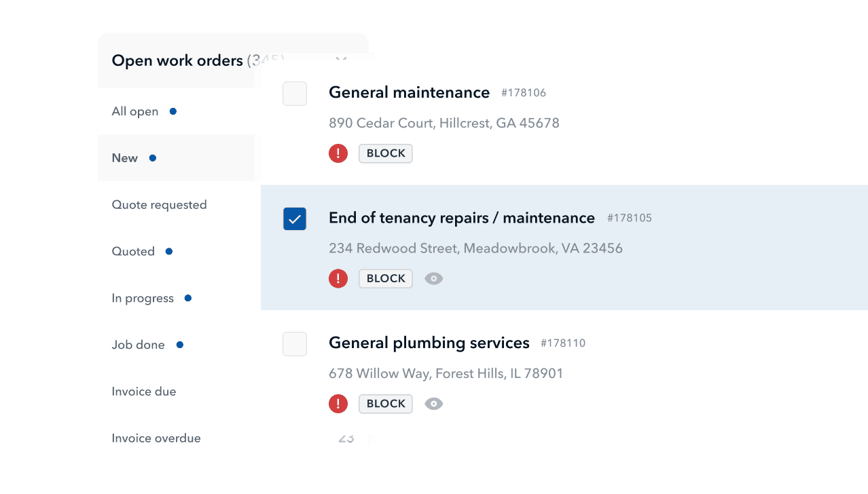Click order number #178106

[x=524, y=93]
